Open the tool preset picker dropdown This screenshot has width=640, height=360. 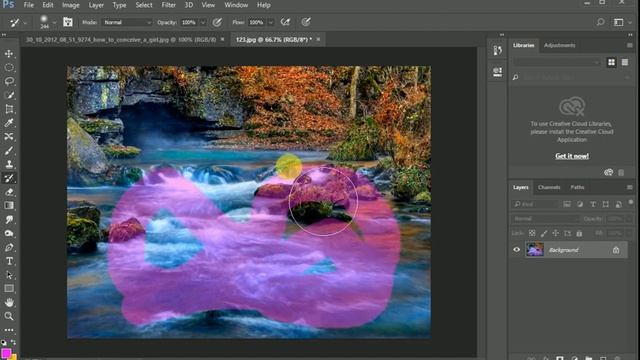(24, 23)
